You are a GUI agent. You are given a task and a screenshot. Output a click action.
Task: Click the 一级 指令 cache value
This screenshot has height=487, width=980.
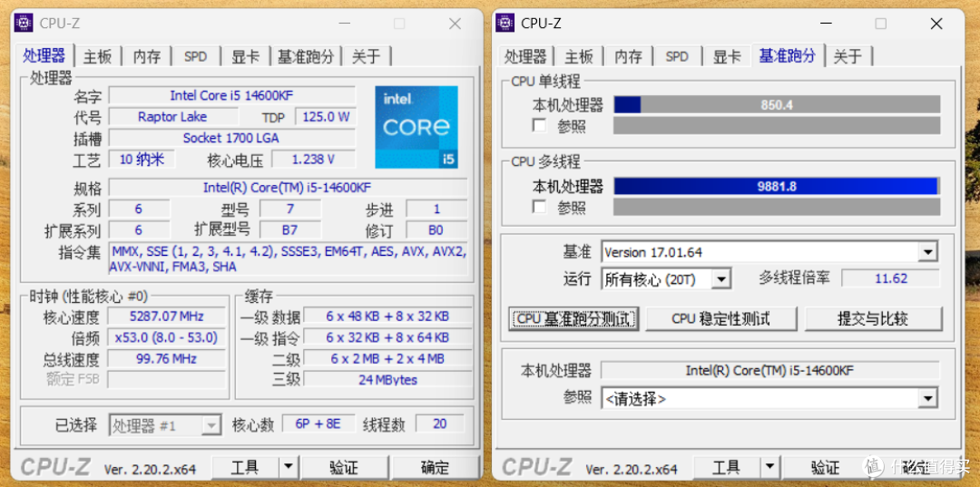pyautogui.click(x=387, y=337)
